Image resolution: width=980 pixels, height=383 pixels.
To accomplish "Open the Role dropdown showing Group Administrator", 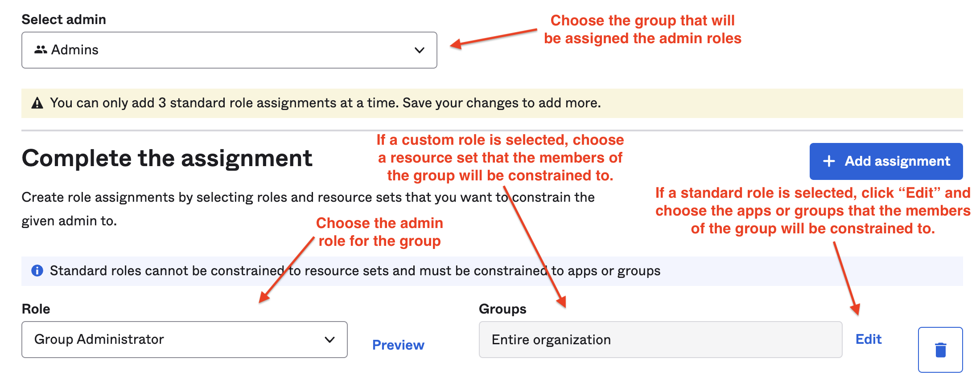I will point(184,340).
